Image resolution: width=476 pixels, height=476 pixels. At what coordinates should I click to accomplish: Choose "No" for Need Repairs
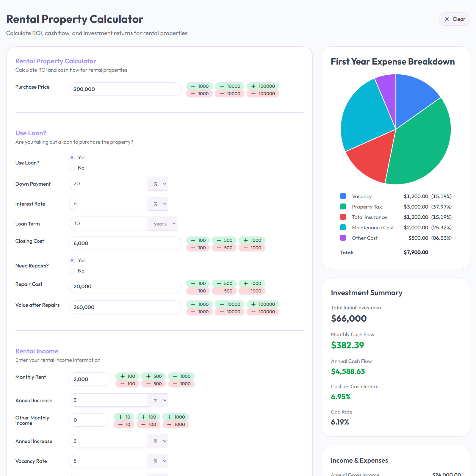(x=72, y=271)
